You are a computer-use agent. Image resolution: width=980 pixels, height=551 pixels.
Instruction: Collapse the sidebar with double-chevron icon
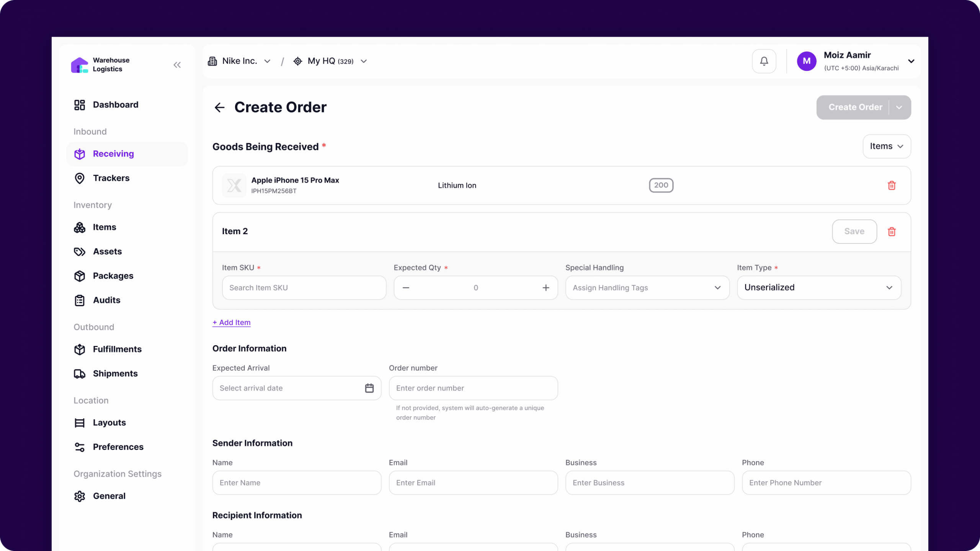tap(177, 65)
